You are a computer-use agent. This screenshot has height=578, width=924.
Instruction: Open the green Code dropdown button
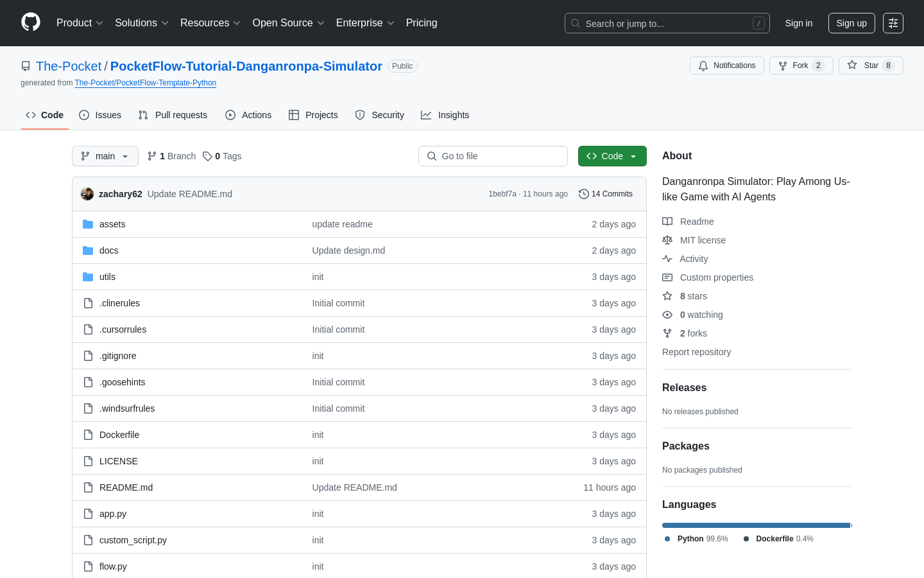(612, 156)
